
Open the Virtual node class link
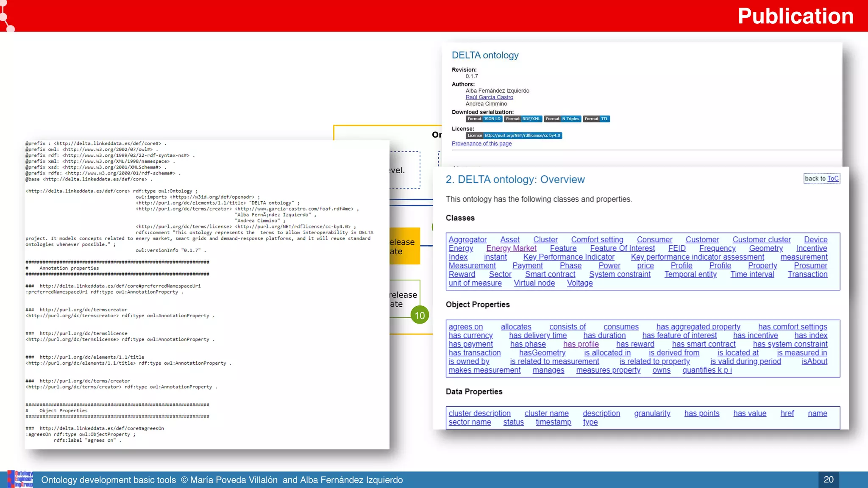coord(534,283)
